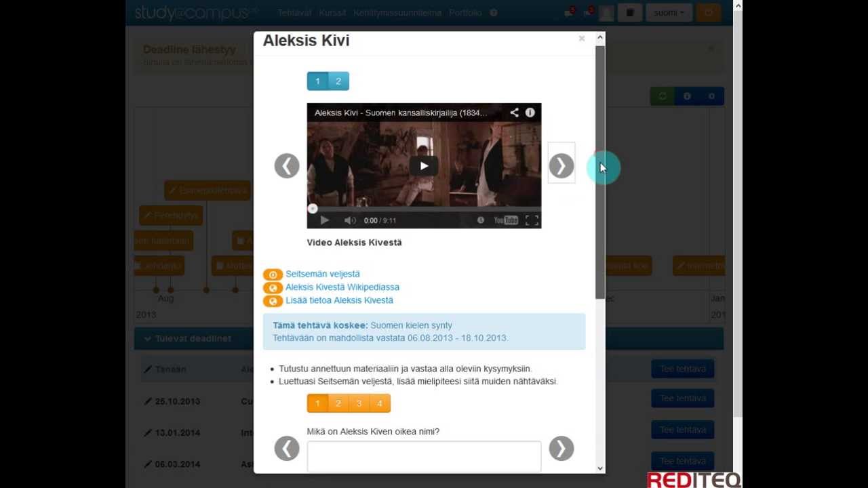Screen dimensions: 868x488
Task: Open video watch-later clock icon
Action: 481,220
